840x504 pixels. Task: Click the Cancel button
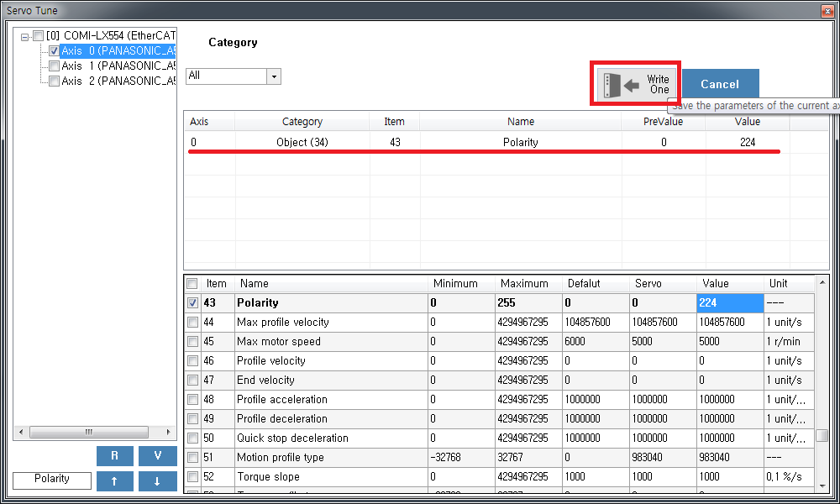[720, 84]
